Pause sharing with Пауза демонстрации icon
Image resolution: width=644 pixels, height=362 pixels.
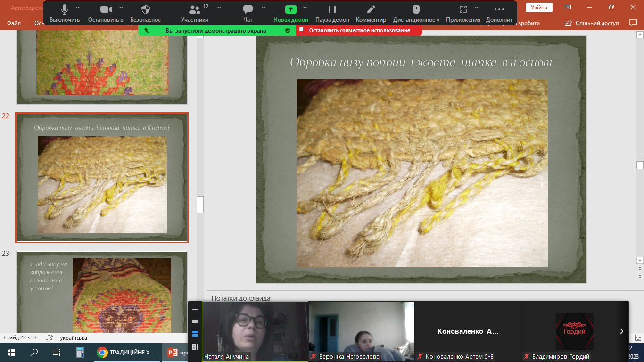pyautogui.click(x=332, y=9)
